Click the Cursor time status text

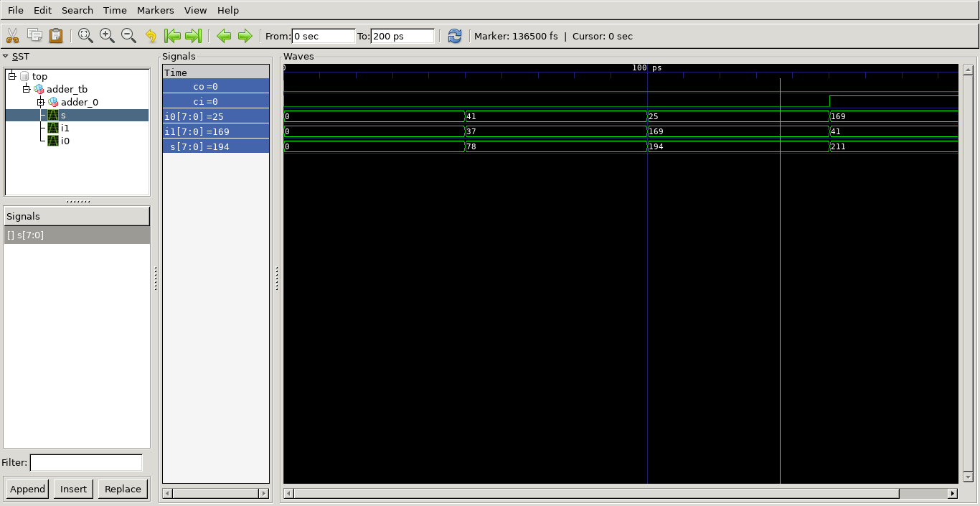[x=603, y=36]
